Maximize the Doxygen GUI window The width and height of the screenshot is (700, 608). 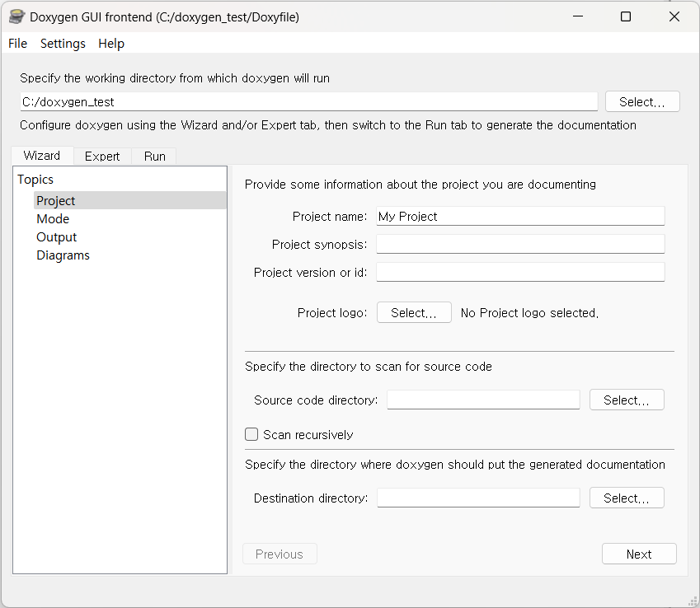pos(626,16)
